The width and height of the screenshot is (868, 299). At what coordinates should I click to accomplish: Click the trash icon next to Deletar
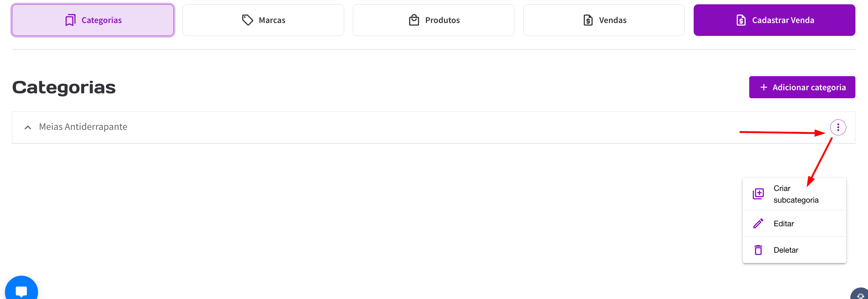[x=758, y=250]
